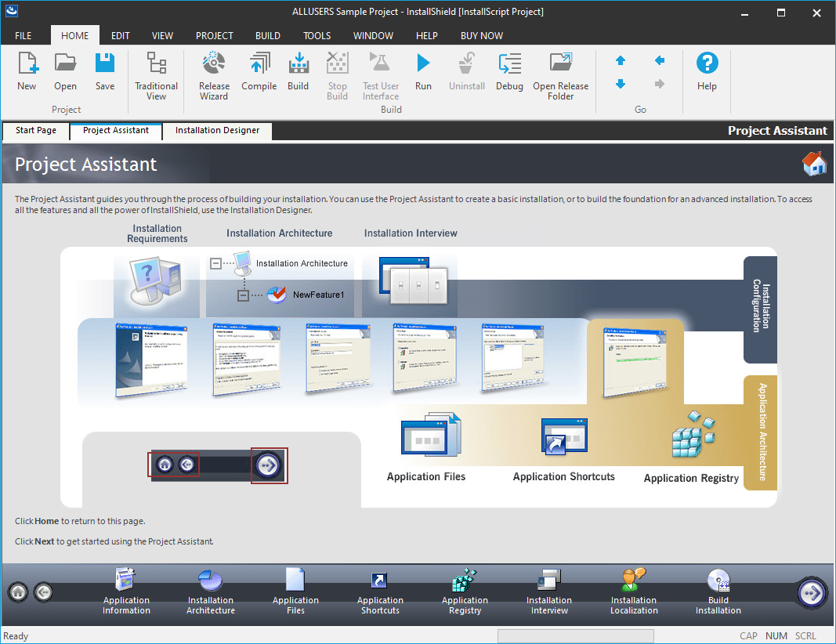This screenshot has width=836, height=644.
Task: Click the round Back arrow in bottom bar
Action: (x=43, y=592)
